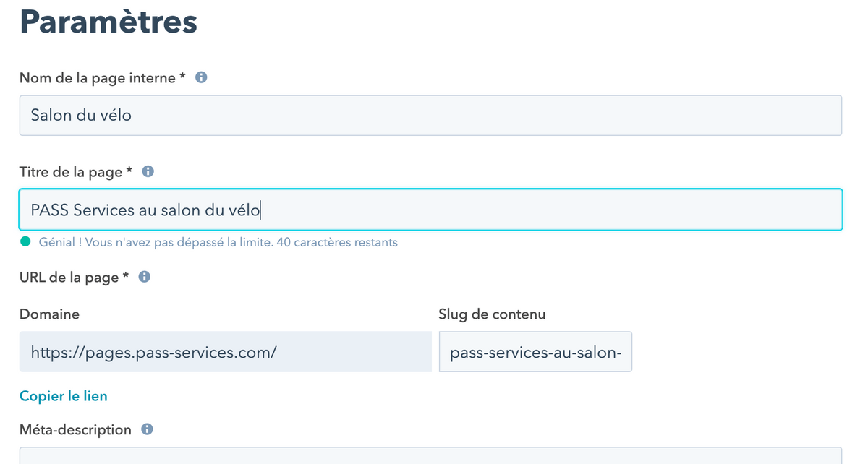The height and width of the screenshot is (464, 868).
Task: Click the Slug de contenu label
Action: click(x=492, y=314)
